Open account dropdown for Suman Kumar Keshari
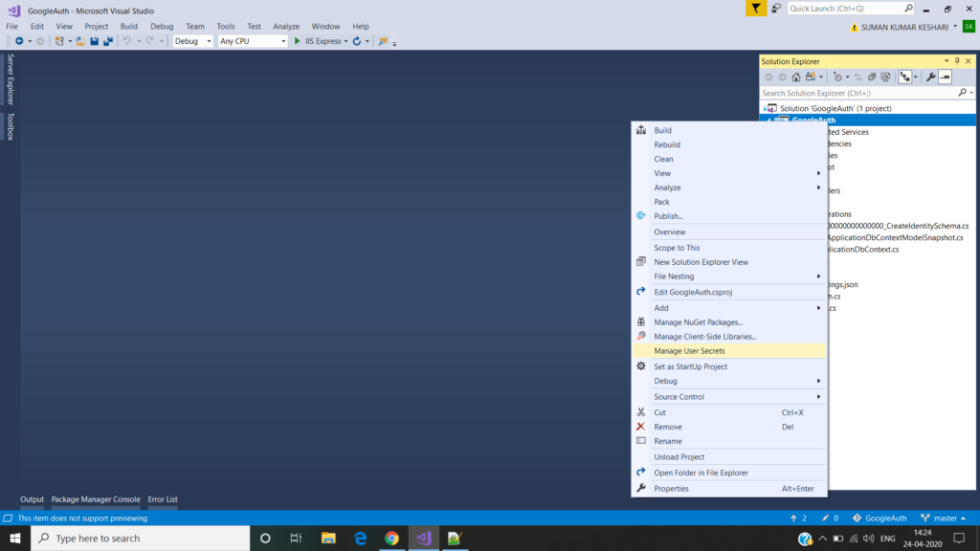This screenshot has height=551, width=980. (955, 27)
